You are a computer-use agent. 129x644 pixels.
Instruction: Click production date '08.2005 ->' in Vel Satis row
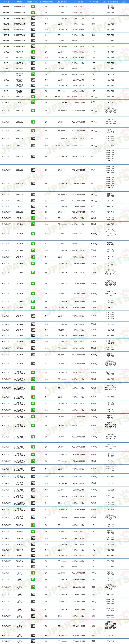(62, 594)
